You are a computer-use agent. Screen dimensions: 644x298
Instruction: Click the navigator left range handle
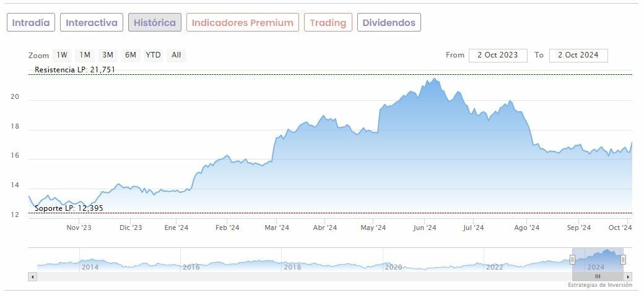573,260
